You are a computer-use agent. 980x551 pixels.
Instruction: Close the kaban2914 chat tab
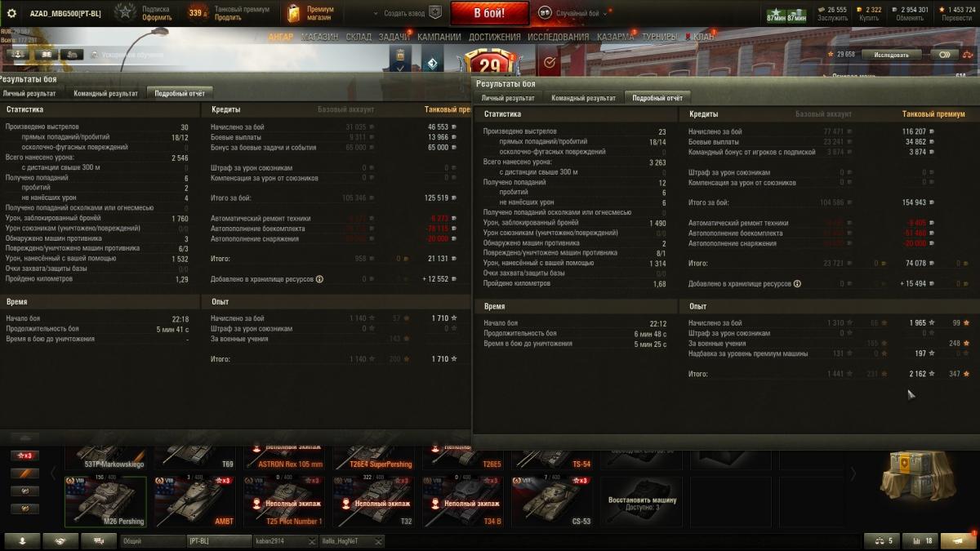(312, 541)
